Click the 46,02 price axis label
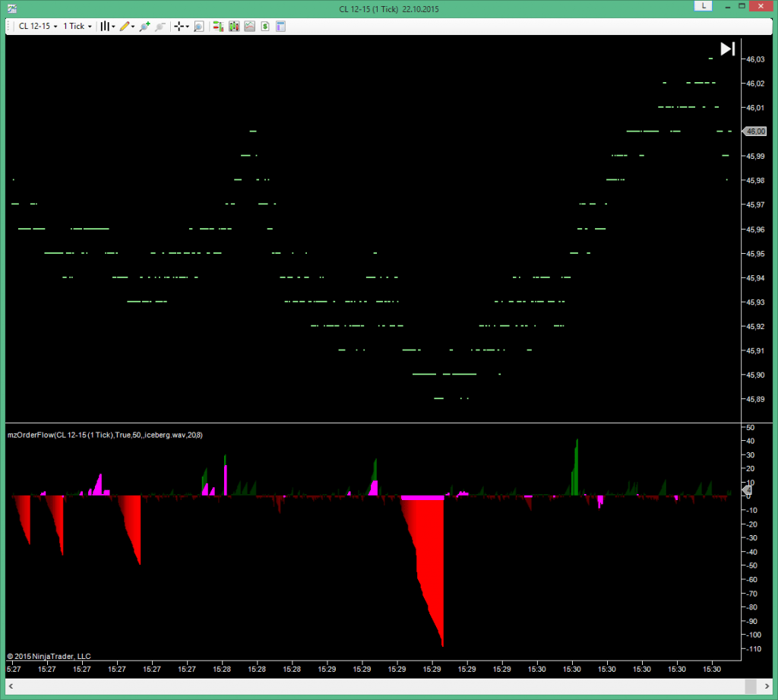The height and width of the screenshot is (700, 778). pyautogui.click(x=756, y=84)
